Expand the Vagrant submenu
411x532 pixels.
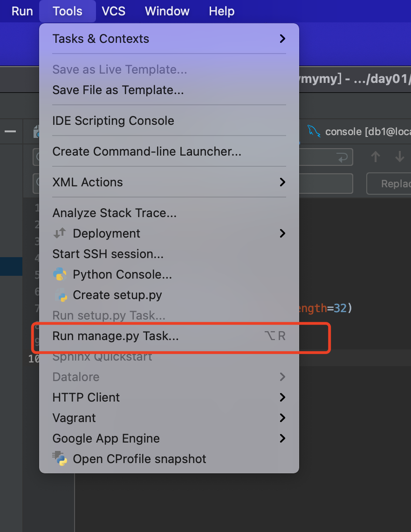coord(282,418)
